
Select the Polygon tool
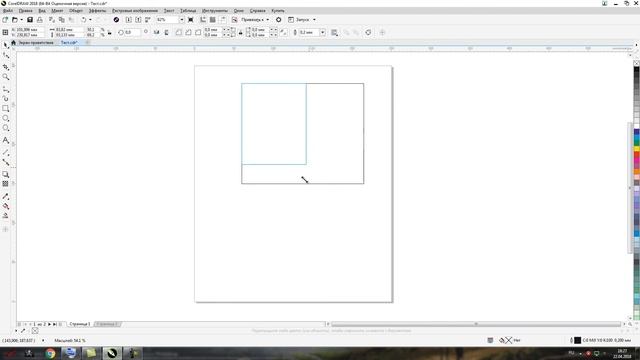pyautogui.click(x=6, y=128)
